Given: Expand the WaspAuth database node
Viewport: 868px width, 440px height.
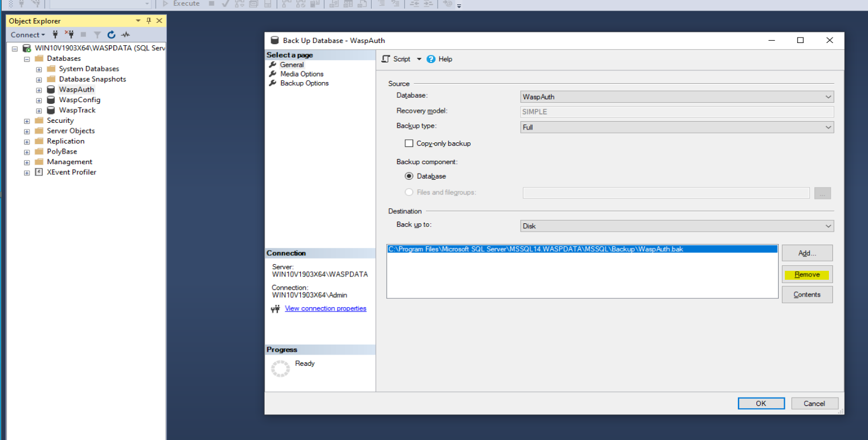Looking at the screenshot, I should pyautogui.click(x=39, y=90).
